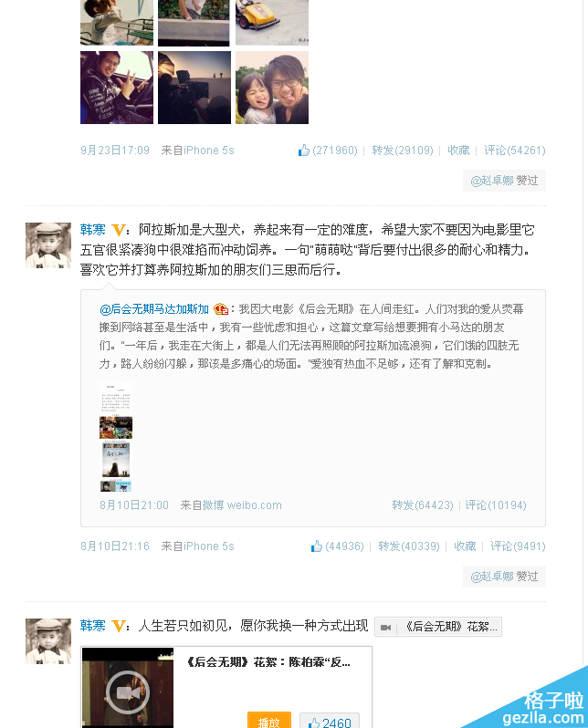This screenshot has height=728, width=588.
Task: Like the Alaska dog post with 44936 likes
Action: [338, 546]
